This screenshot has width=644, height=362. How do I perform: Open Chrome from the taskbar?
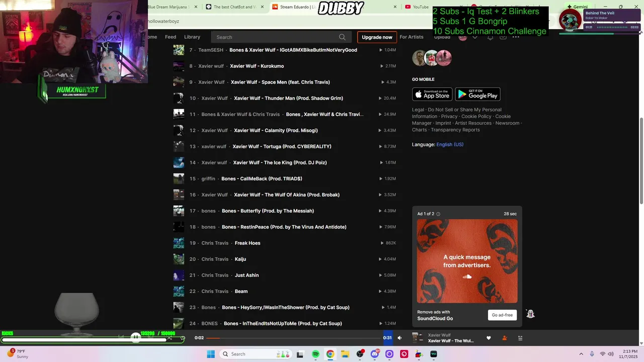(x=330, y=354)
